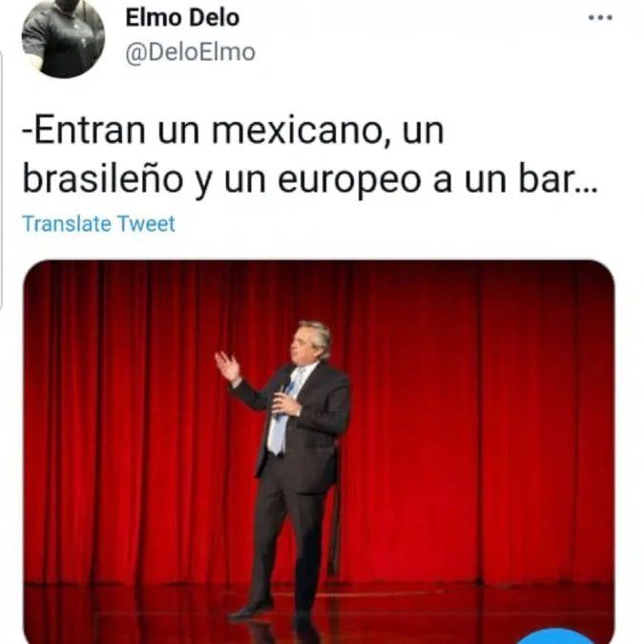The width and height of the screenshot is (644, 644).
Task: Click the Translate Tweet link
Action: click(x=99, y=224)
